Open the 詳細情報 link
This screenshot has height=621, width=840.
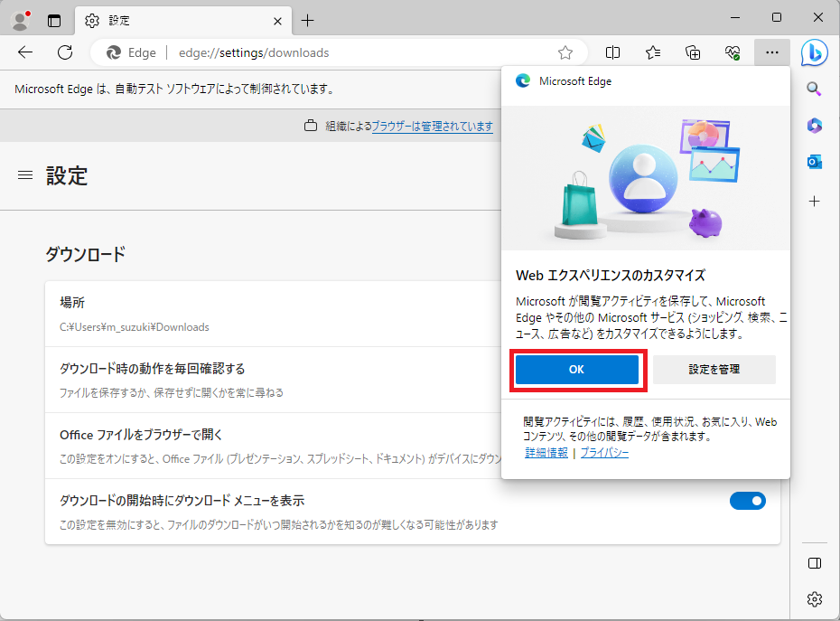pos(546,452)
